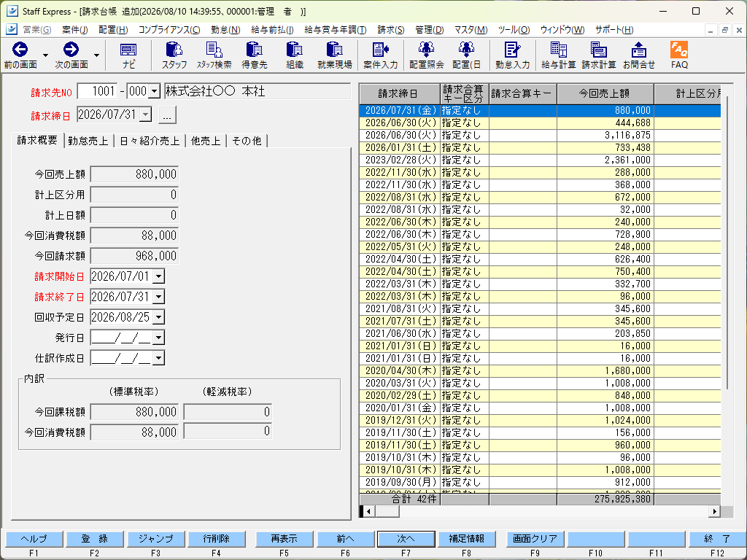Open the 就業現場 worksite icon

(334, 55)
